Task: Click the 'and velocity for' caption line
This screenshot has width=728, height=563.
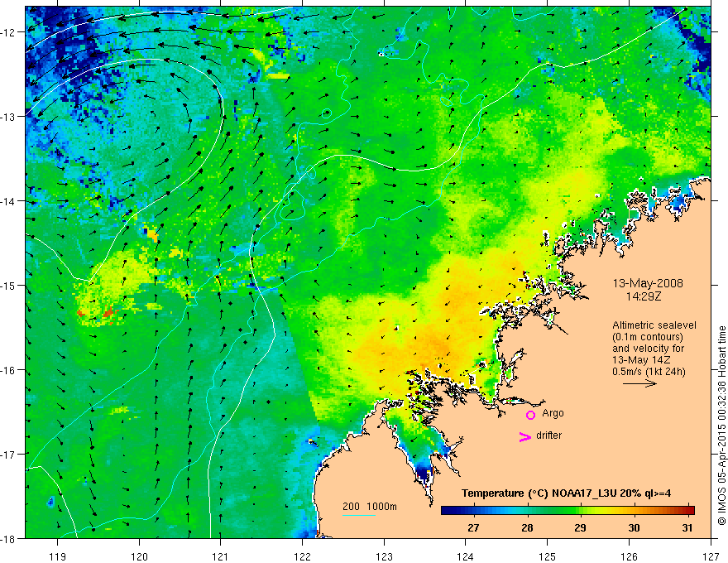Action: (648, 349)
